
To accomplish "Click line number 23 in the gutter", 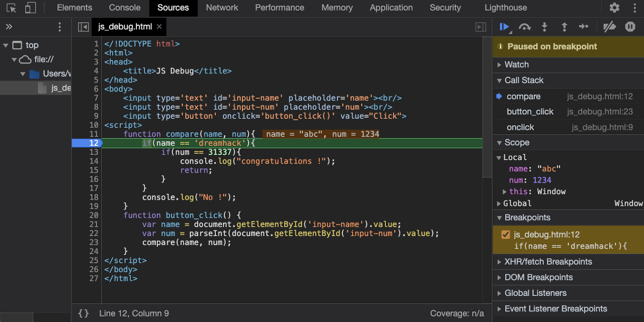I will click(x=94, y=243).
